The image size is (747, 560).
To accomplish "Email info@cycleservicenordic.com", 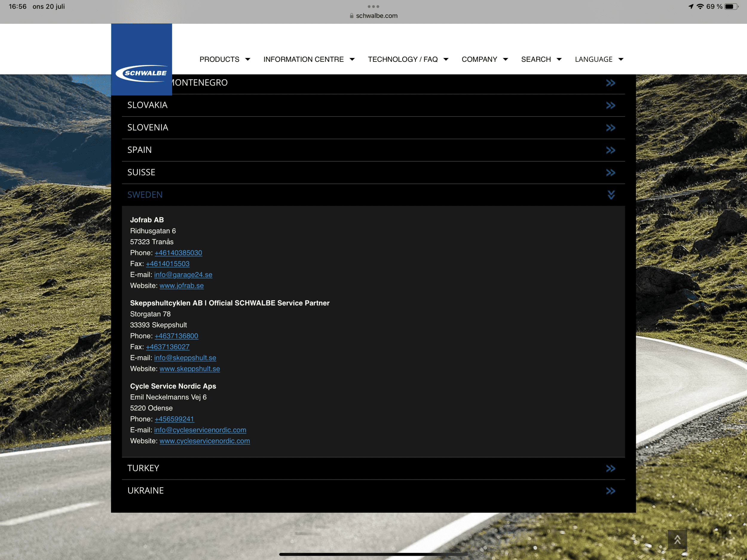I will [x=200, y=430].
